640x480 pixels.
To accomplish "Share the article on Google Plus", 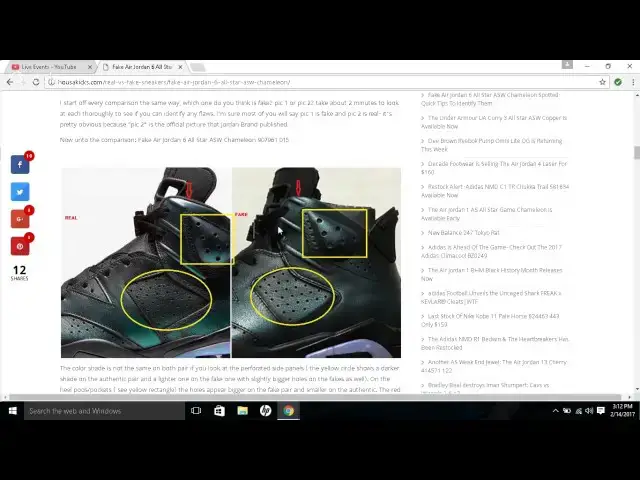I will (x=20, y=219).
